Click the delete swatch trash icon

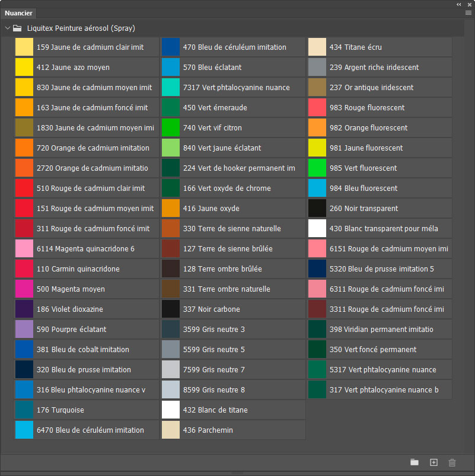(452, 462)
